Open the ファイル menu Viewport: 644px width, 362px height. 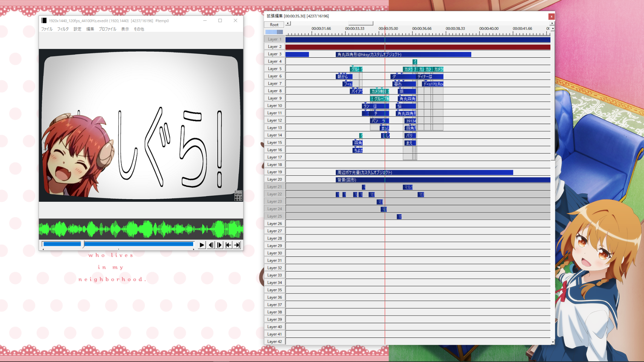point(47,29)
